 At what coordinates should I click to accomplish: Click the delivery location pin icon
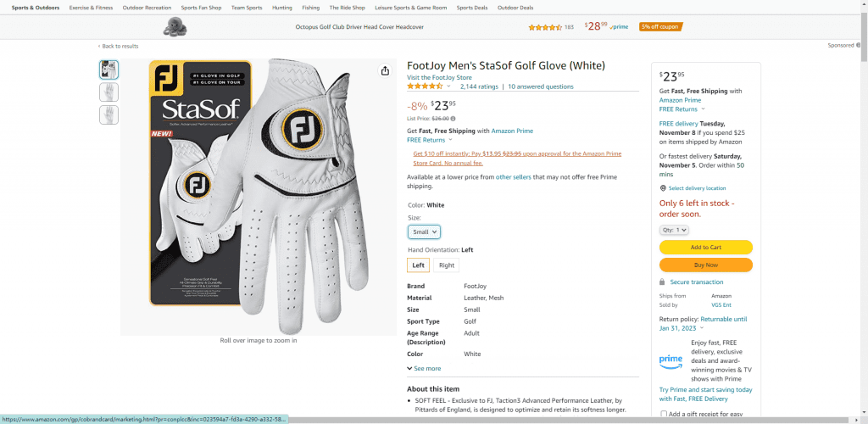663,188
